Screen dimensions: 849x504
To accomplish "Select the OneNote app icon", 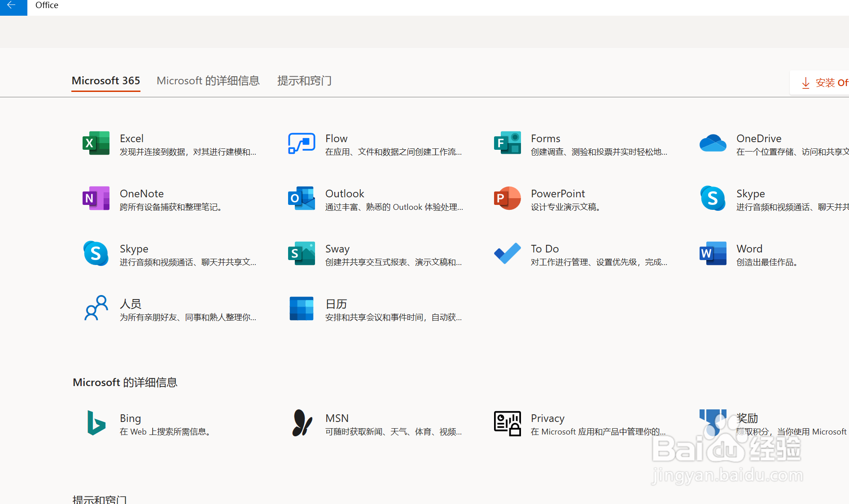I will [96, 199].
